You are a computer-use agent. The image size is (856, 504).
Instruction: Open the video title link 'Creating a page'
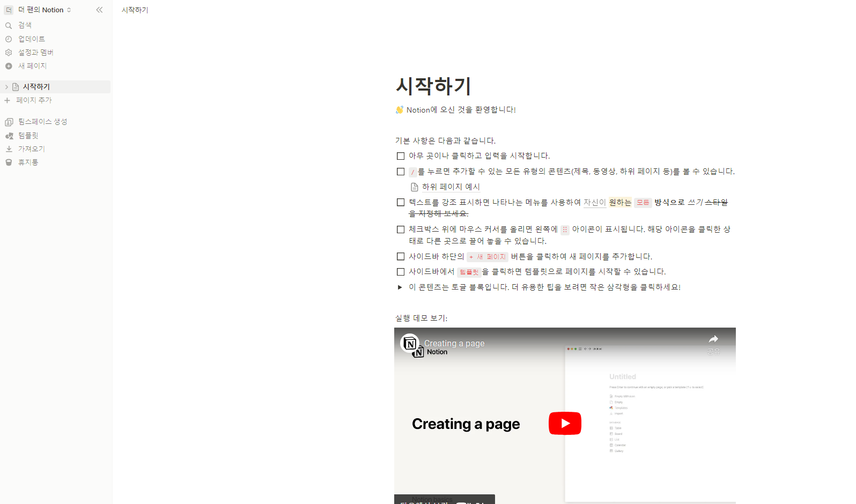(454, 343)
